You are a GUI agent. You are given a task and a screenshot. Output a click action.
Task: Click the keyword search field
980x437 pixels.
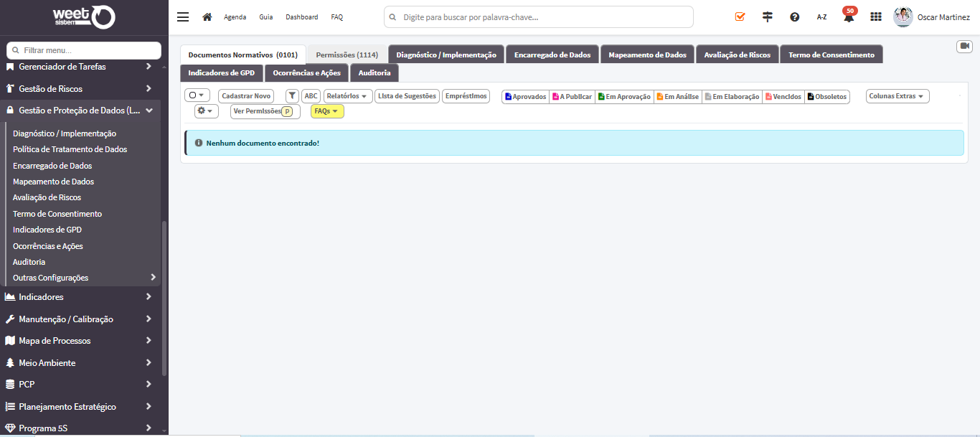pyautogui.click(x=539, y=17)
